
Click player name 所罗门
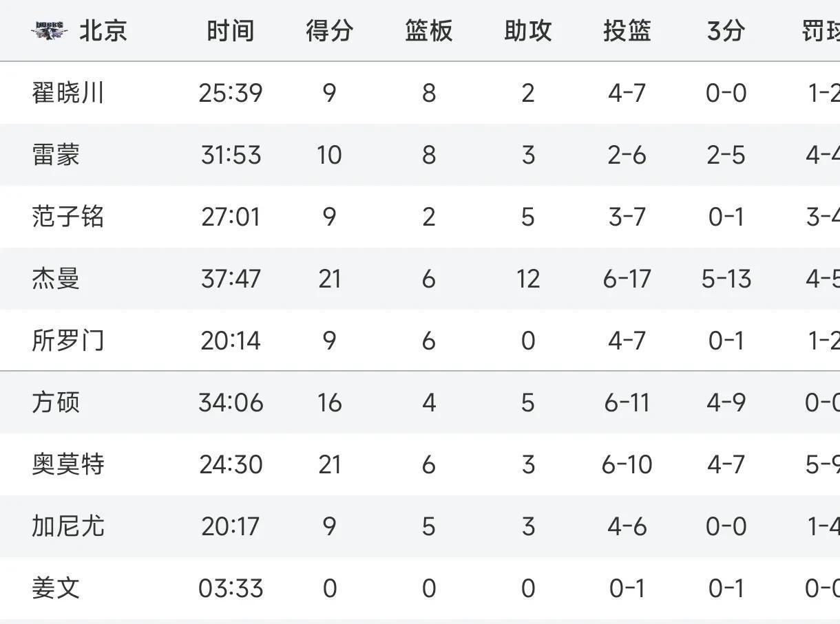67,341
